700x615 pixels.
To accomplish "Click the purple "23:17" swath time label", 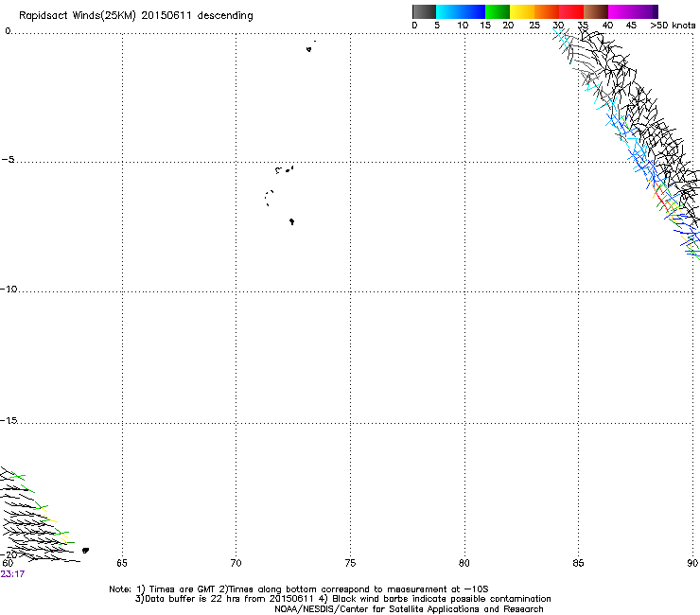I will coord(12,574).
